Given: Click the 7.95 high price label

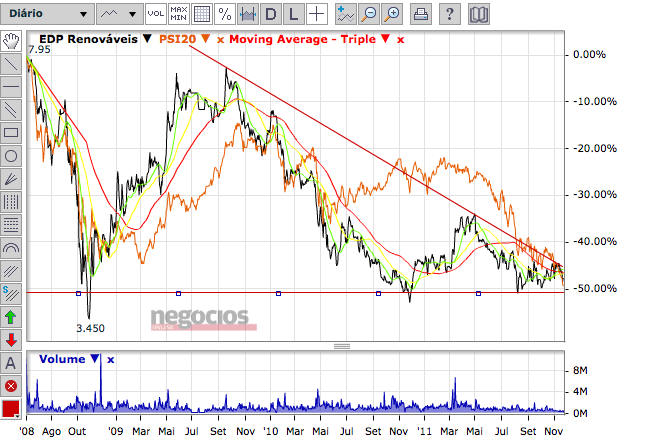Looking at the screenshot, I should pyautogui.click(x=39, y=49).
